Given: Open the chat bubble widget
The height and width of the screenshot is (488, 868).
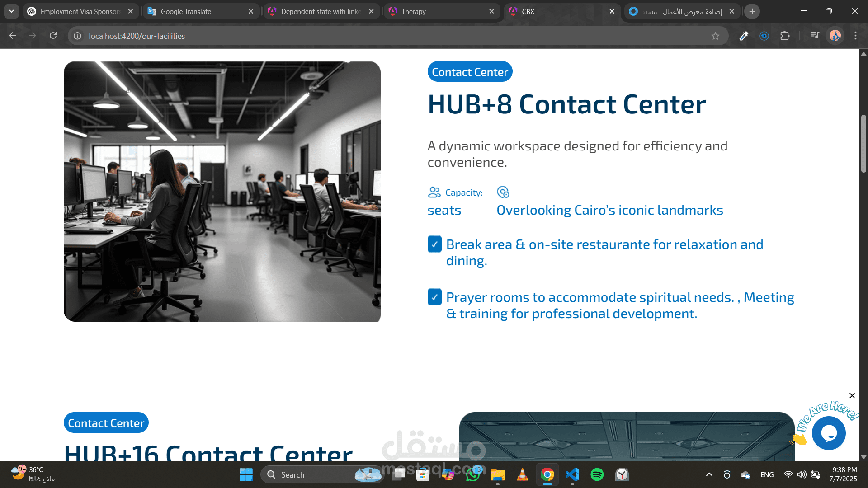Looking at the screenshot, I should point(829,433).
